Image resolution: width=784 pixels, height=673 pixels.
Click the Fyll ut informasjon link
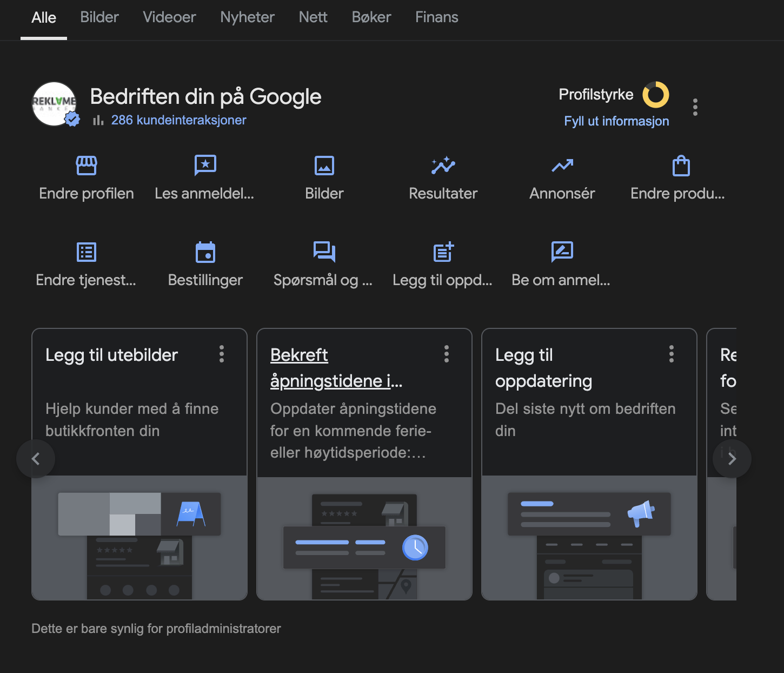[x=616, y=121]
